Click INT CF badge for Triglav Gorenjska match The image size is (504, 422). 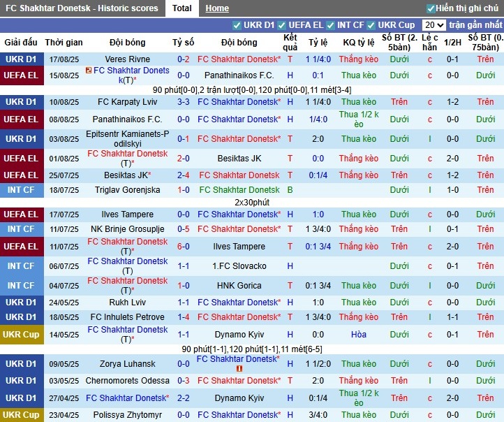tap(21, 190)
